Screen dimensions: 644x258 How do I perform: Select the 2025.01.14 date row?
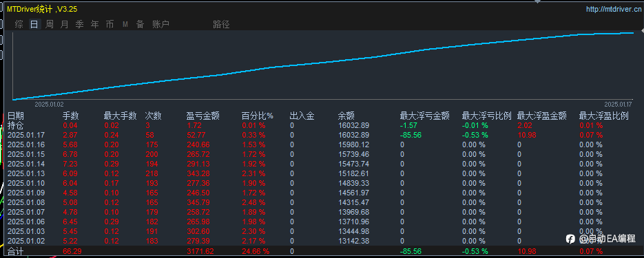(27, 164)
